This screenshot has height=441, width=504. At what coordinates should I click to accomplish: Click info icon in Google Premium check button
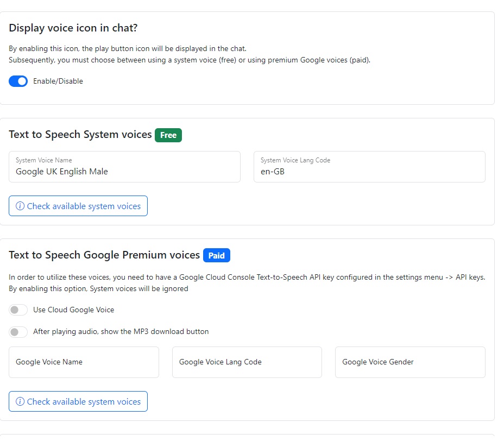[21, 401]
